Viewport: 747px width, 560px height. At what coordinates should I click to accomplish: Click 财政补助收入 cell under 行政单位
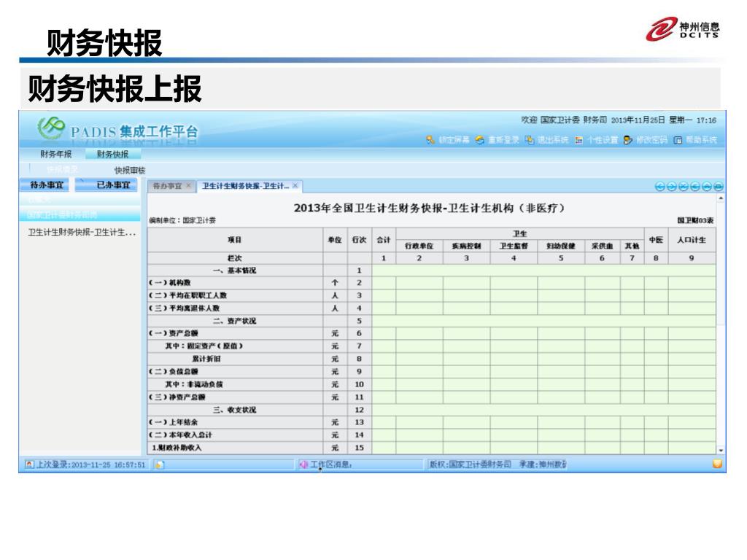pyautogui.click(x=419, y=448)
